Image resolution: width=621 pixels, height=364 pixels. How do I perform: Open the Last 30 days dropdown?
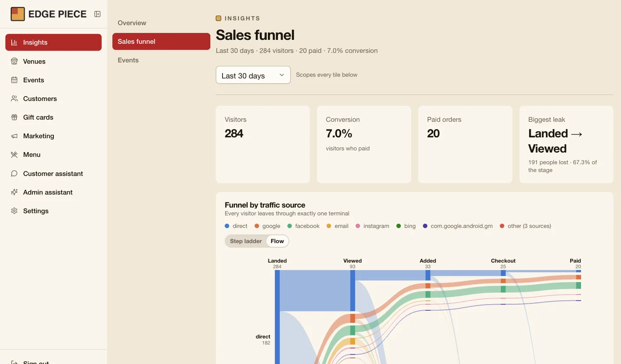(x=253, y=75)
